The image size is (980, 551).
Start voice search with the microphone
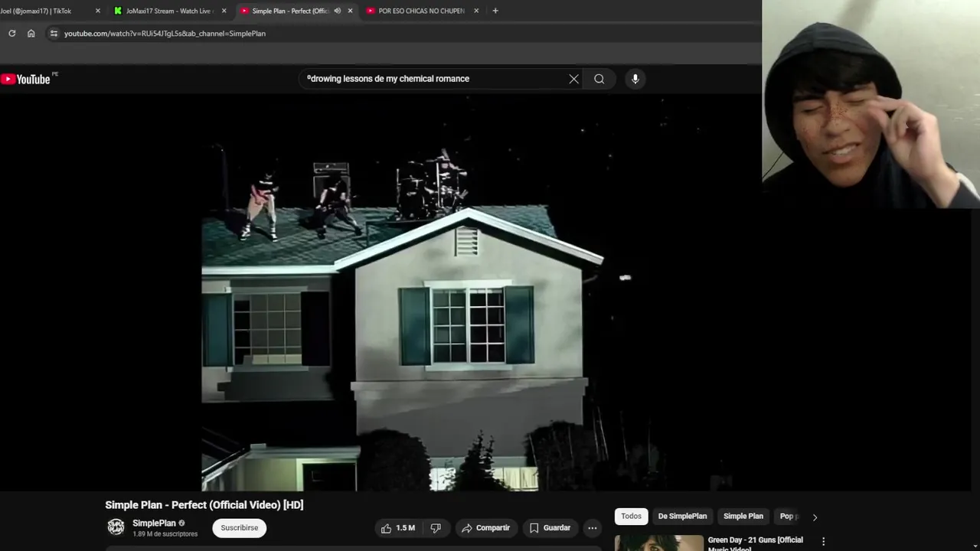[x=635, y=79]
